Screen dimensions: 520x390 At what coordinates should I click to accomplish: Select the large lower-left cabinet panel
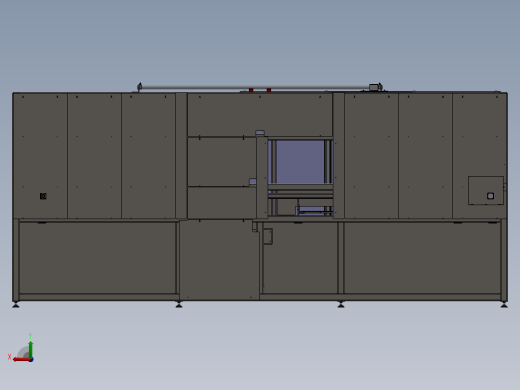tap(97, 258)
